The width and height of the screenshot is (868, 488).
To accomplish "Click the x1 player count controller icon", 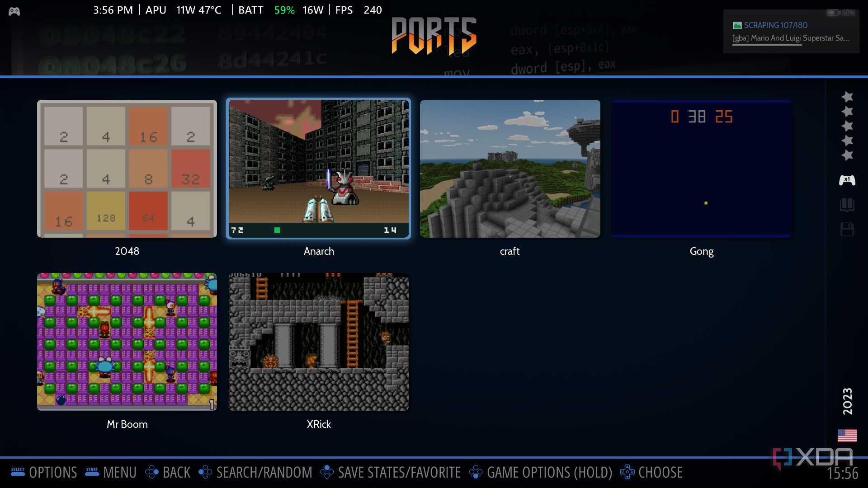I will (x=847, y=180).
